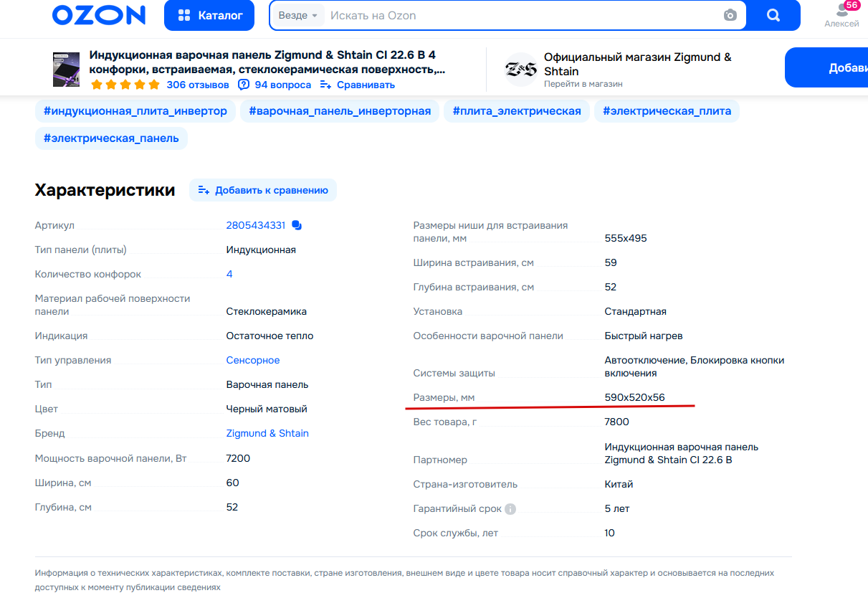This screenshot has width=868, height=593.
Task: Open 306 отзывов reviews link
Action: [x=198, y=85]
